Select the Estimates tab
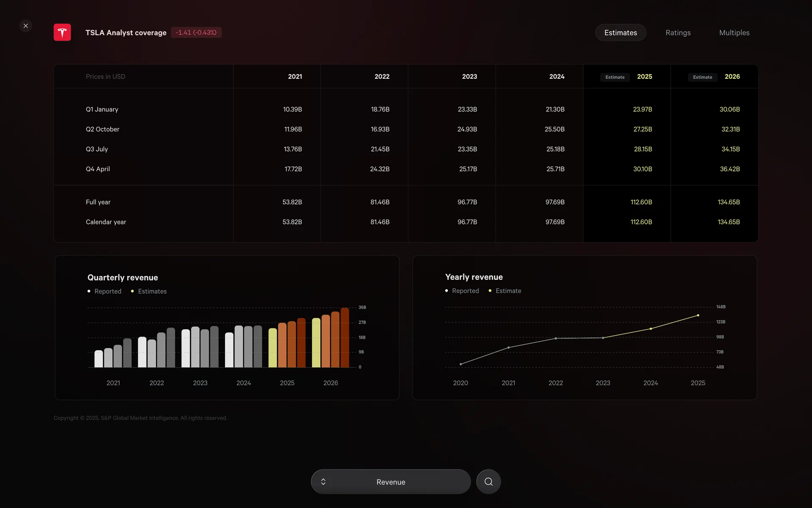812x508 pixels. tap(620, 33)
